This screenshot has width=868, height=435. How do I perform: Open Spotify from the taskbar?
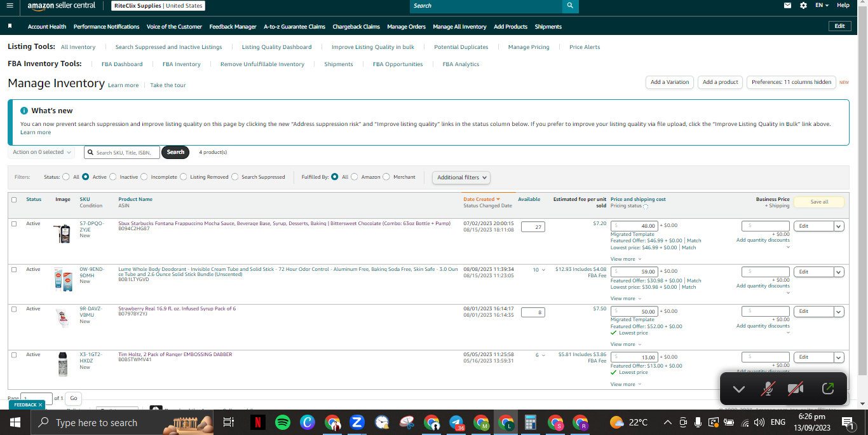point(283,422)
